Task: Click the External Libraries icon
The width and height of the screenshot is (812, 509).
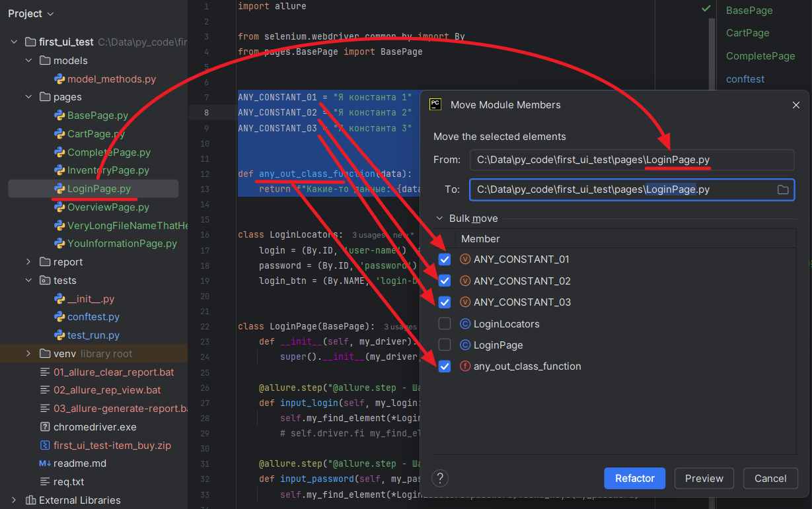Action: tap(30, 500)
